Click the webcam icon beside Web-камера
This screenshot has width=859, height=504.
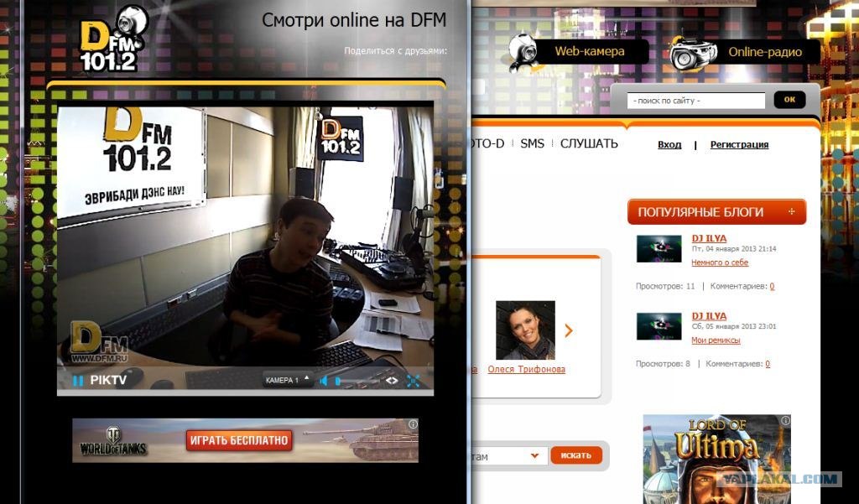tap(525, 53)
